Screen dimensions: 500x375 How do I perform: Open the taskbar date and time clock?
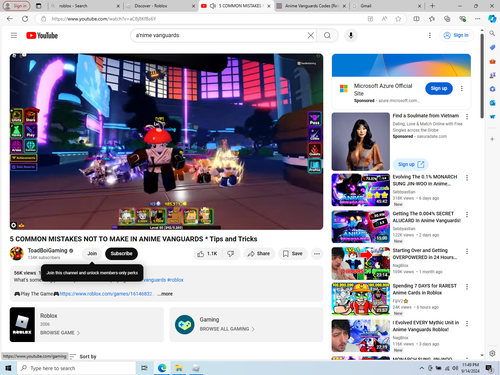coord(470,368)
